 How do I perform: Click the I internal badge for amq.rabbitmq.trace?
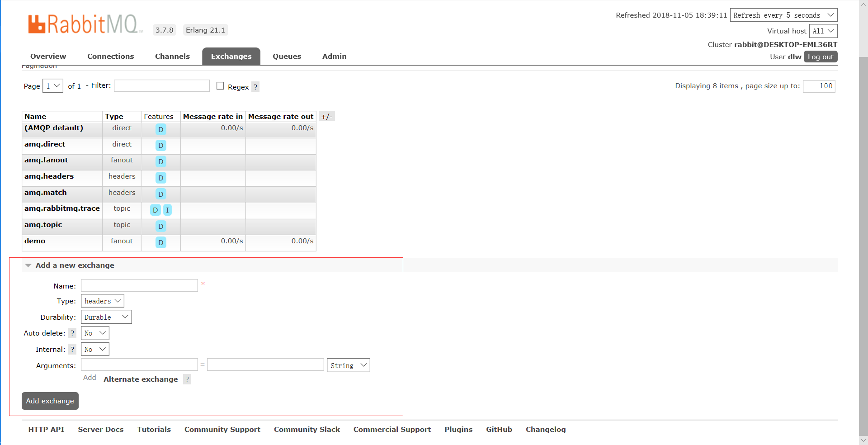pyautogui.click(x=167, y=210)
